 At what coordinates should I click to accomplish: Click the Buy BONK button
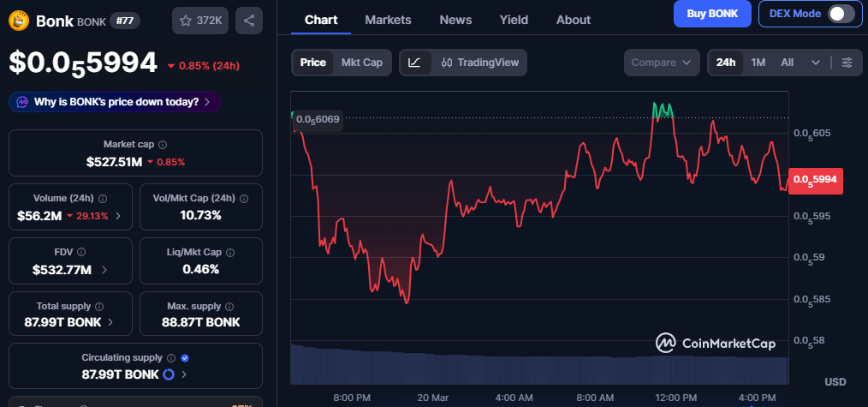(x=712, y=14)
